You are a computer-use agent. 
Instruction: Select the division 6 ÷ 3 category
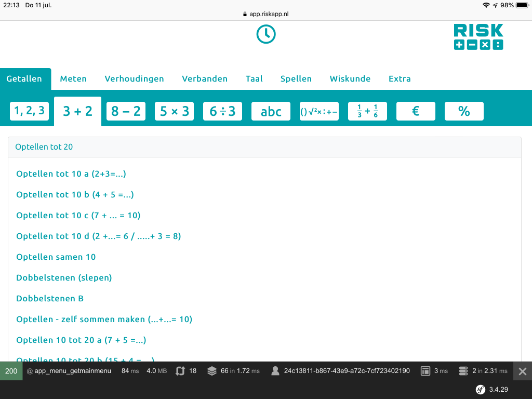(222, 111)
